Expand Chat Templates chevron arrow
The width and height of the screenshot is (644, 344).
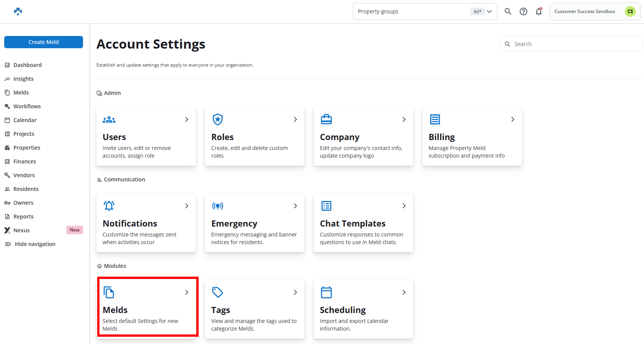pyautogui.click(x=404, y=206)
